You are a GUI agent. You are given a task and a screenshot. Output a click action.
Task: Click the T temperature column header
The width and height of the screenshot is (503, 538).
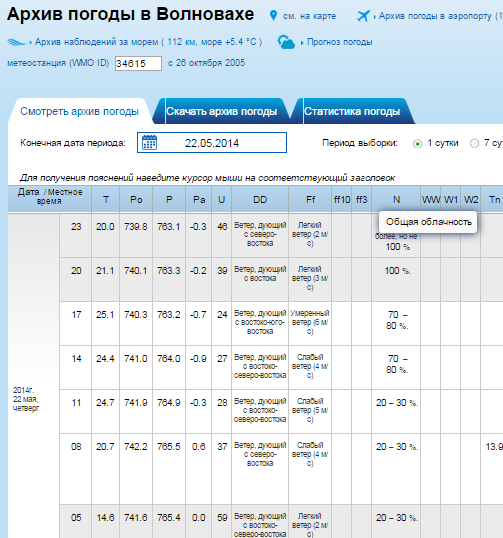point(106,199)
